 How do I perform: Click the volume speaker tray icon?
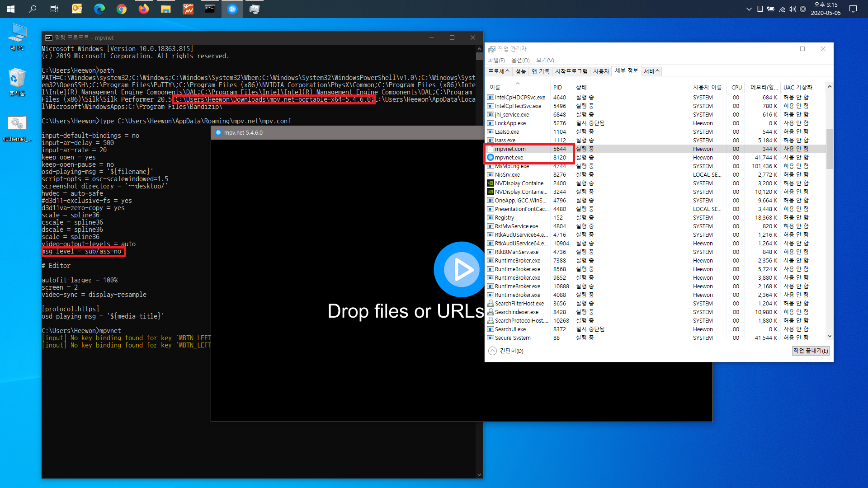pos(792,9)
